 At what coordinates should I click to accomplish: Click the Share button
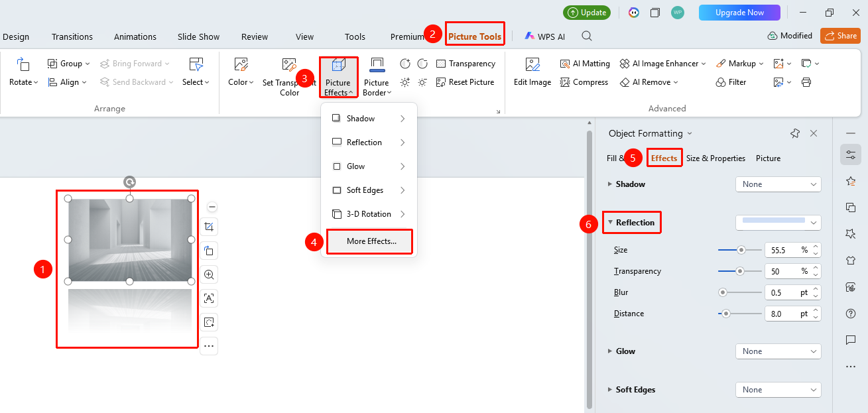point(840,36)
